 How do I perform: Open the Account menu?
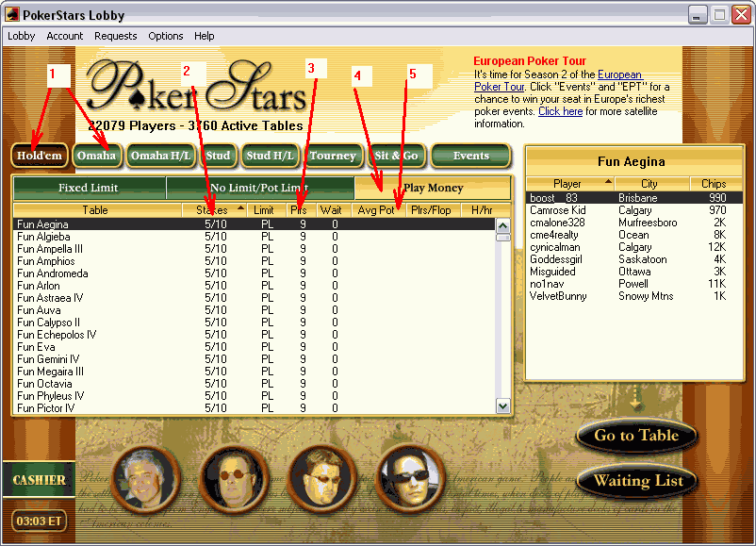point(65,36)
